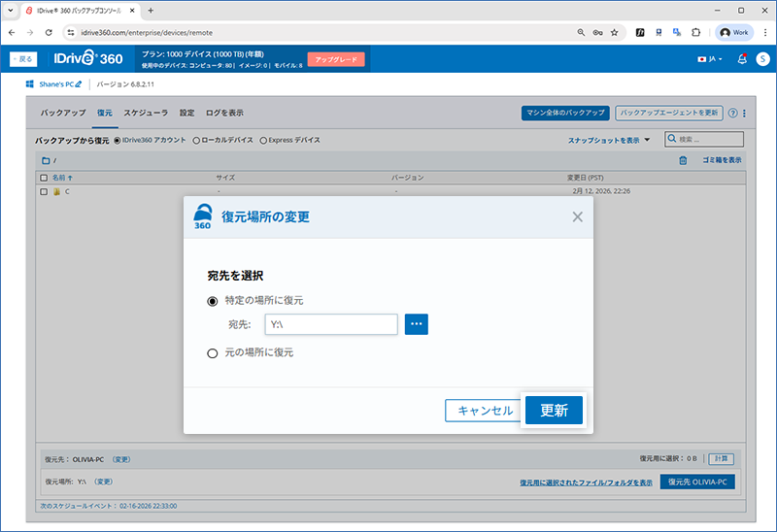Screen dimensions: 777x532
Task: Select the 特定の場所に復元 radio button
Action: click(213, 301)
